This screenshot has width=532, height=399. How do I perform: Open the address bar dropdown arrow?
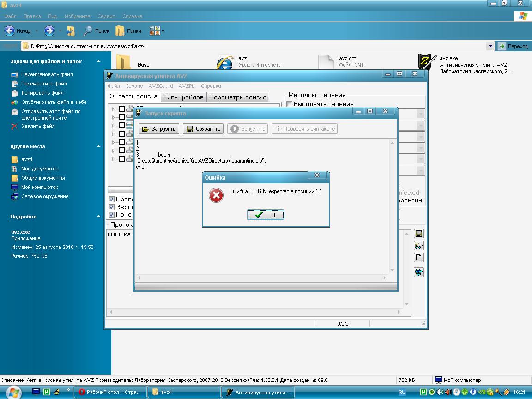tap(490, 46)
